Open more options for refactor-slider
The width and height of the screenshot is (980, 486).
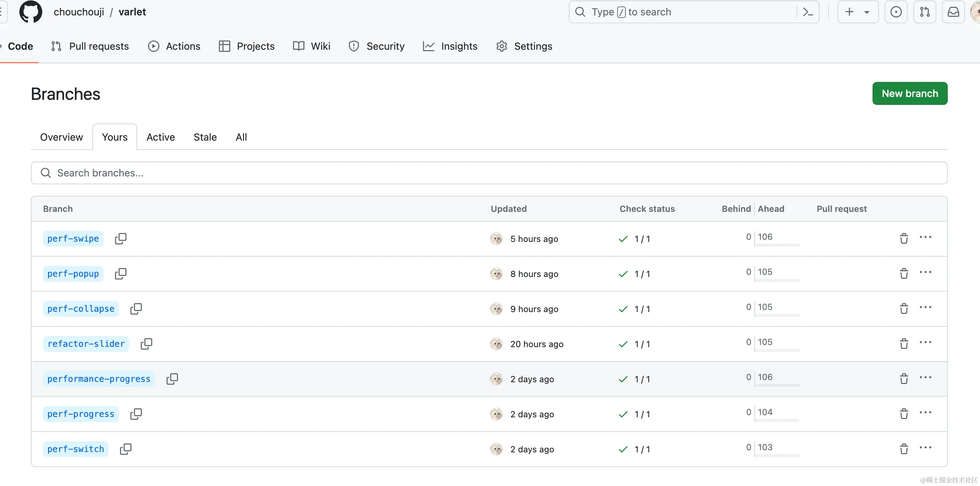(925, 342)
